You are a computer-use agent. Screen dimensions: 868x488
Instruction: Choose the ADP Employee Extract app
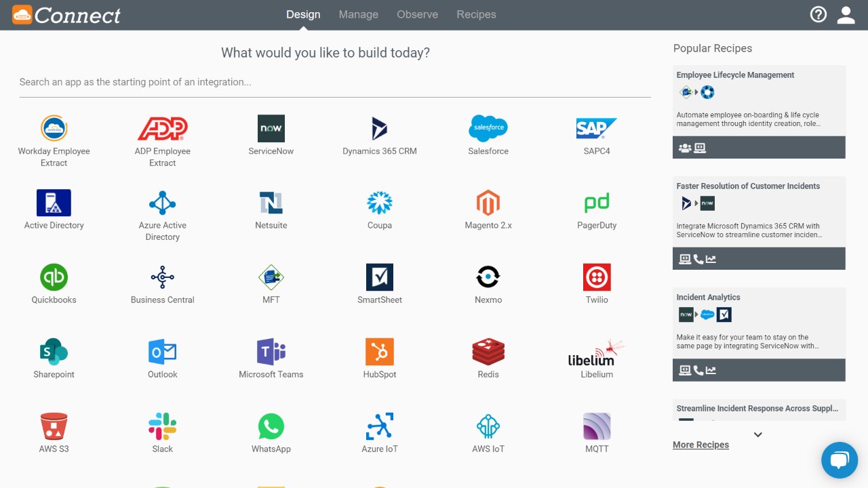coord(162,128)
